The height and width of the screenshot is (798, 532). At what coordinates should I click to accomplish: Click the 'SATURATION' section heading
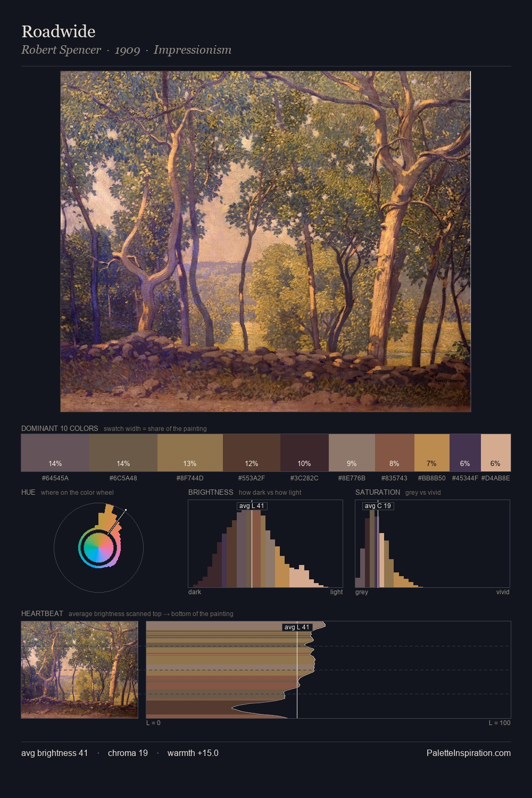click(378, 492)
